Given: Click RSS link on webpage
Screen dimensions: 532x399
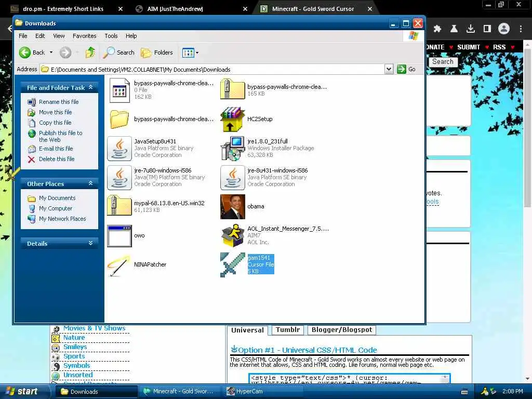Looking at the screenshot, I should pyautogui.click(x=499, y=47).
